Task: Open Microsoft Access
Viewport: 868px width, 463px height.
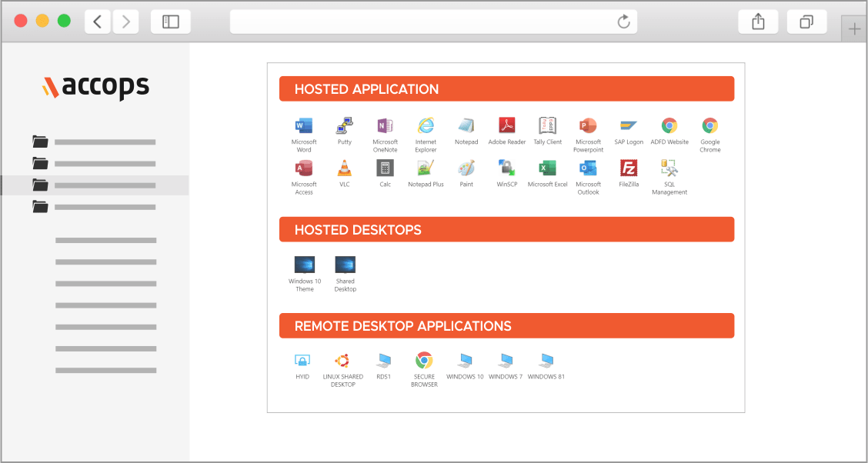Action: (x=304, y=168)
